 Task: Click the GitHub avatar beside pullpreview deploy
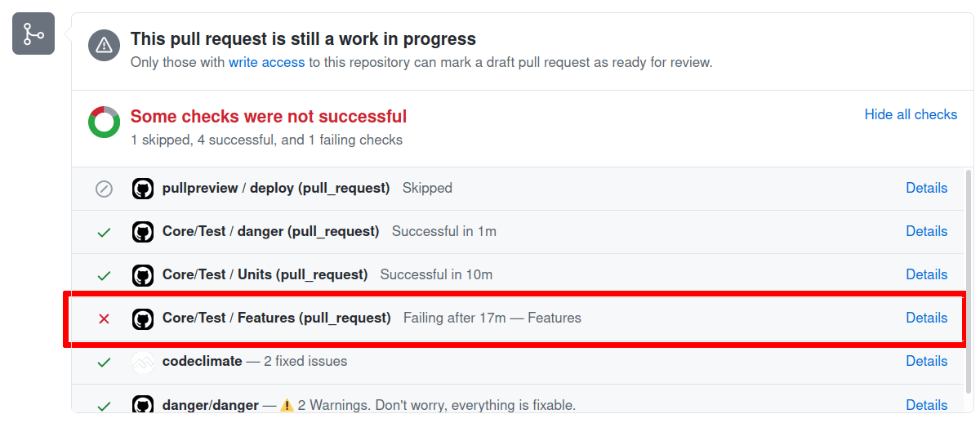click(x=143, y=189)
